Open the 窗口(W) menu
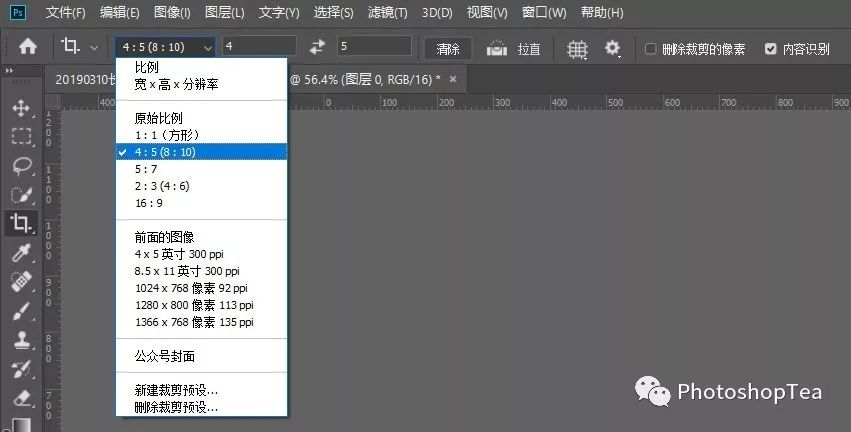 pos(544,12)
